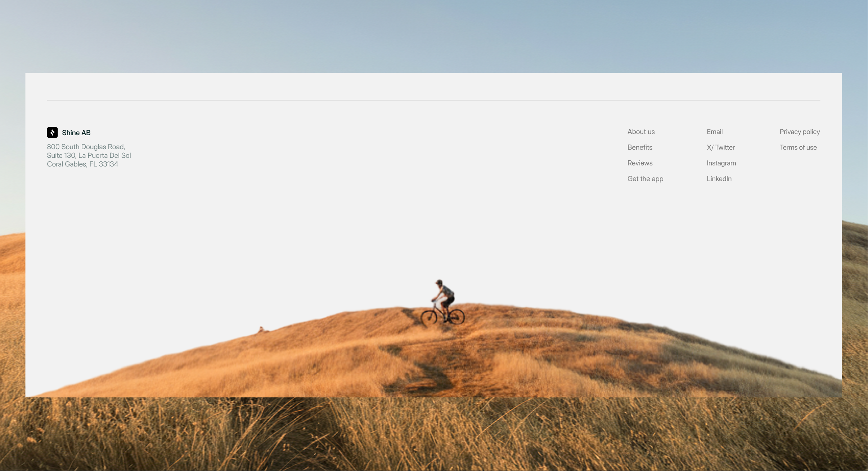Viewport: 868px width, 471px height.
Task: Open the LinkedIn social link
Action: point(719,178)
